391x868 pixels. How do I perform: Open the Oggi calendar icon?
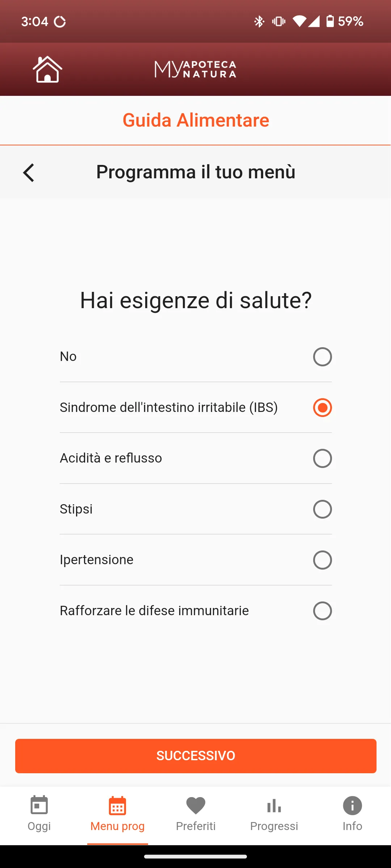(x=39, y=805)
